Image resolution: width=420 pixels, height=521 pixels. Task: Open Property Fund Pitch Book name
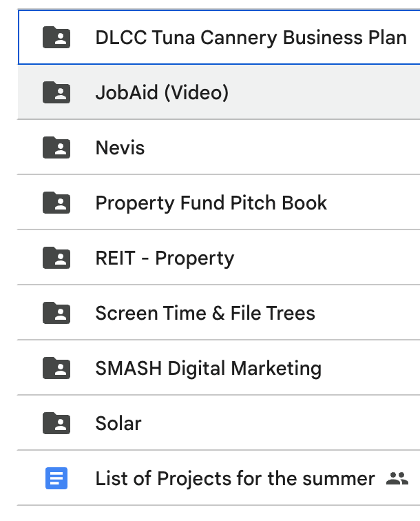(211, 203)
